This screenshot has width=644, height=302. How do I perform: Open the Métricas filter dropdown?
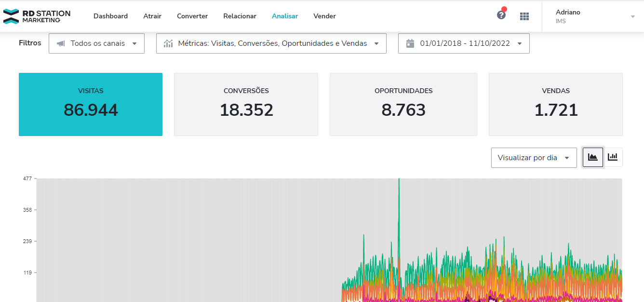271,43
